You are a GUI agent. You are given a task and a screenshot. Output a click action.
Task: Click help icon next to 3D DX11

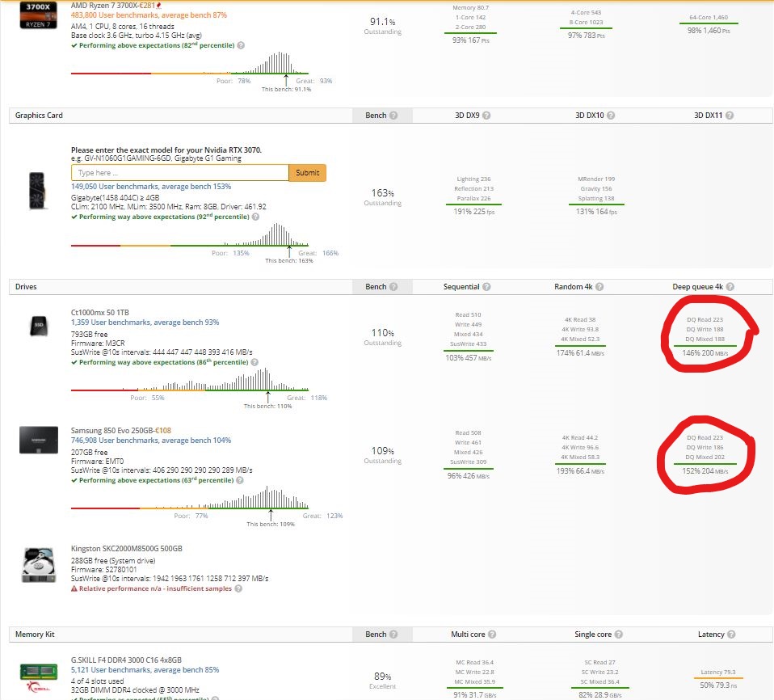click(x=730, y=115)
